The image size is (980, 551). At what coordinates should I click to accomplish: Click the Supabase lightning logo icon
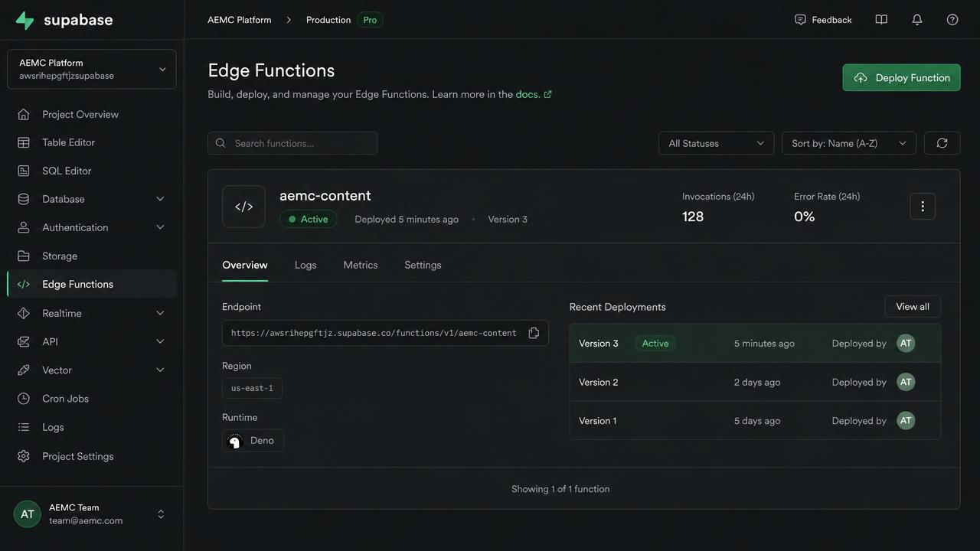pos(24,21)
